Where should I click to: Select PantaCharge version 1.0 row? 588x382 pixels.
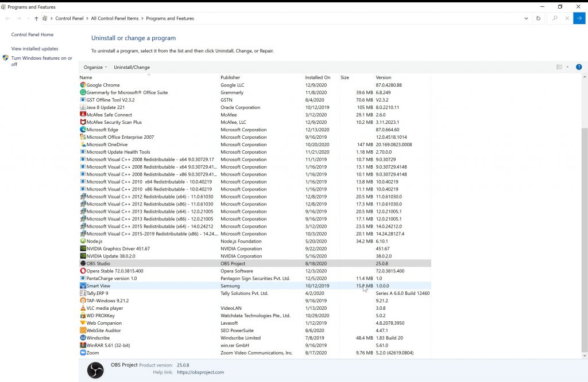254,278
